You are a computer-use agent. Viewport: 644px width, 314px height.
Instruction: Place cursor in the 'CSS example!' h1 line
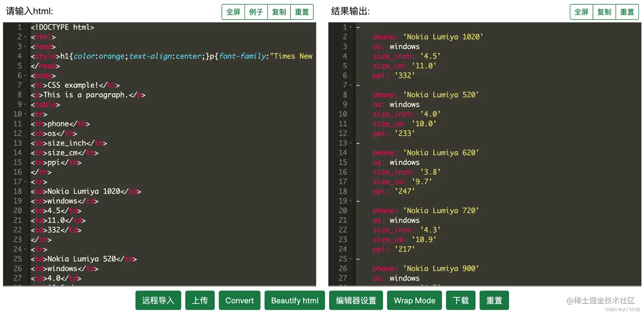[x=75, y=85]
